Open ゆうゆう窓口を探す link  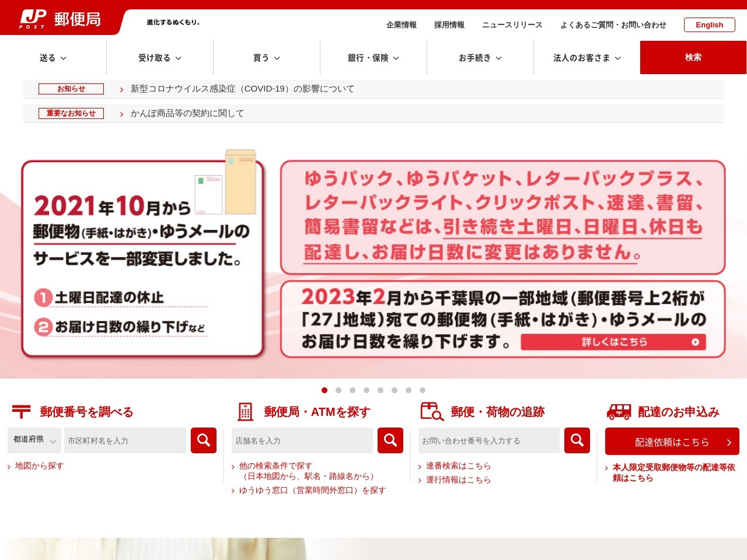click(312, 490)
